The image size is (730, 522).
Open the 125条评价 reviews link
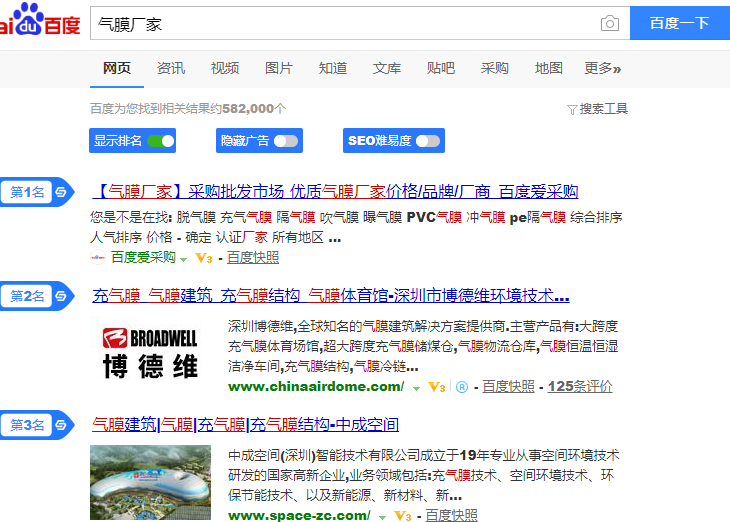pos(580,386)
